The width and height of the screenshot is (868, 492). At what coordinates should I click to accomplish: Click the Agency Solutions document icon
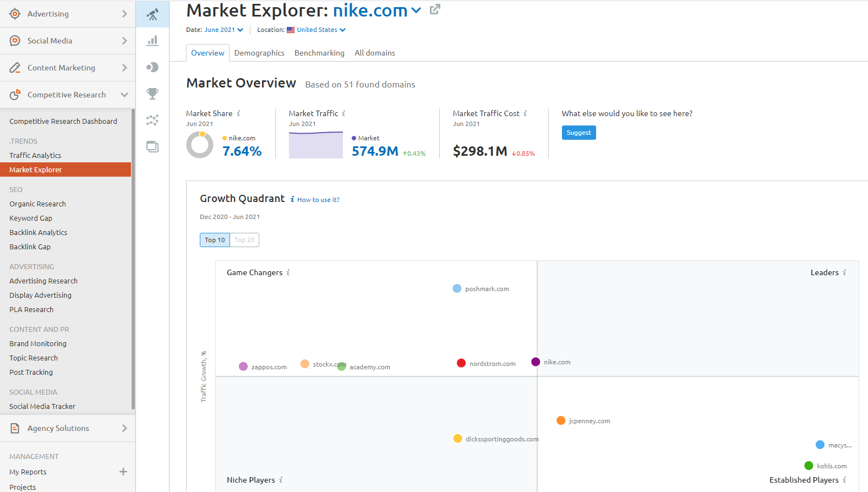[15, 428]
